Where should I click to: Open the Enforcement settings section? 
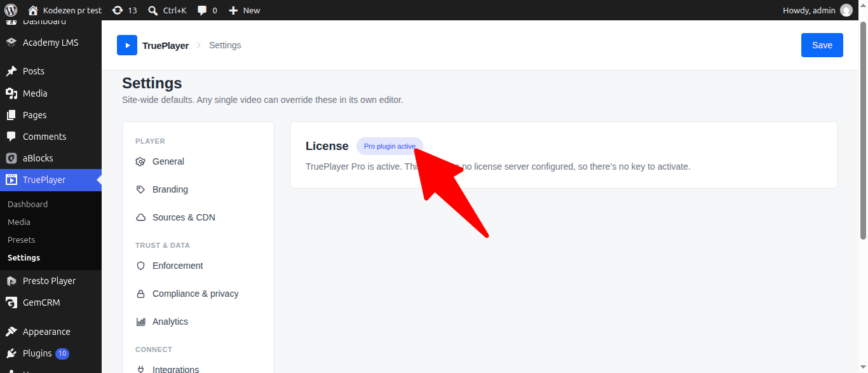tap(198, 266)
